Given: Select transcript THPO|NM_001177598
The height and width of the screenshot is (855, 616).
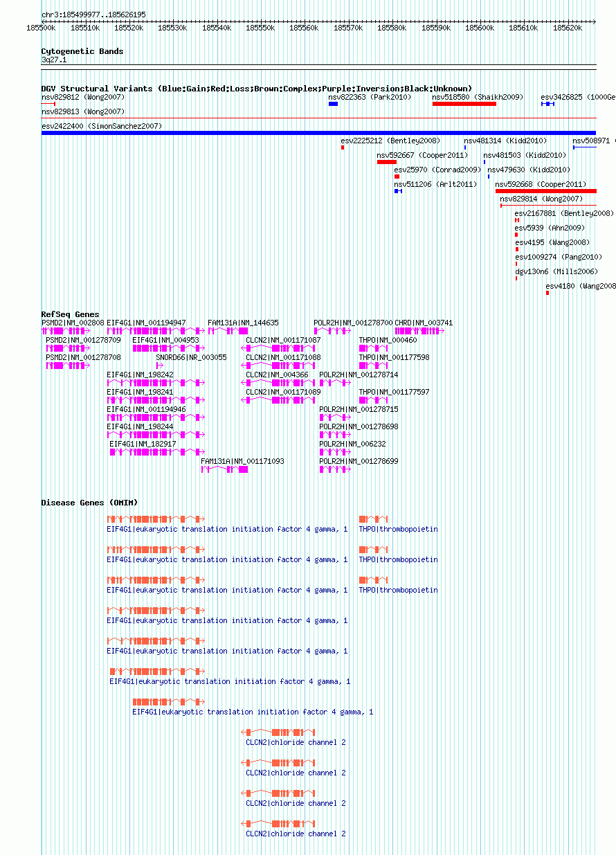Looking at the screenshot, I should click(x=394, y=358).
